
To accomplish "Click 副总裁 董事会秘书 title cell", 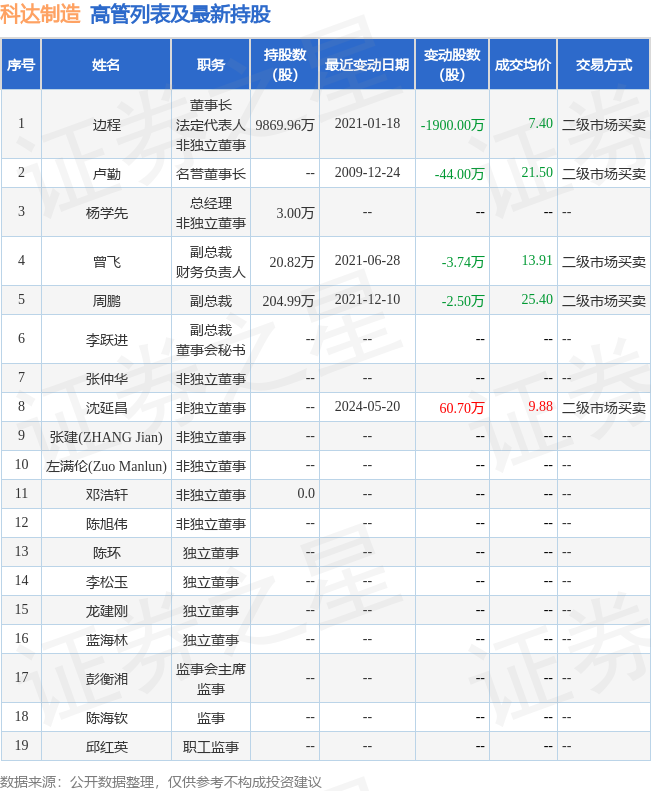I will (210, 340).
